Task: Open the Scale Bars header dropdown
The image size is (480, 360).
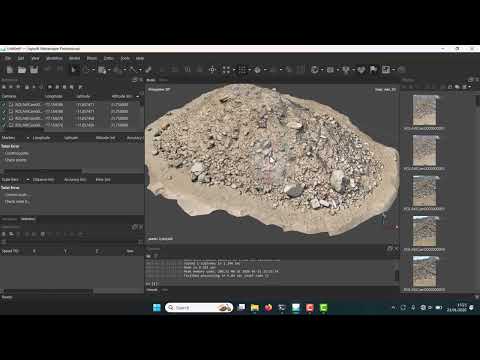Action: coord(28,180)
